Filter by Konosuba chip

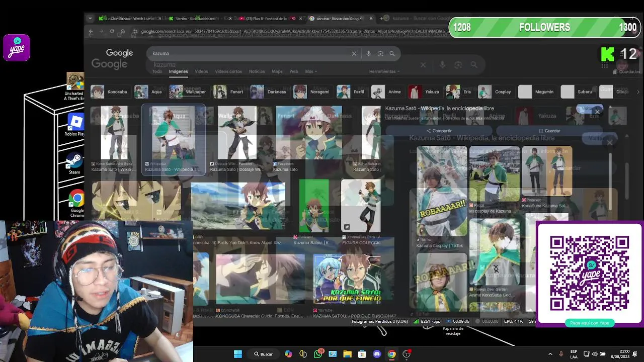point(111,92)
